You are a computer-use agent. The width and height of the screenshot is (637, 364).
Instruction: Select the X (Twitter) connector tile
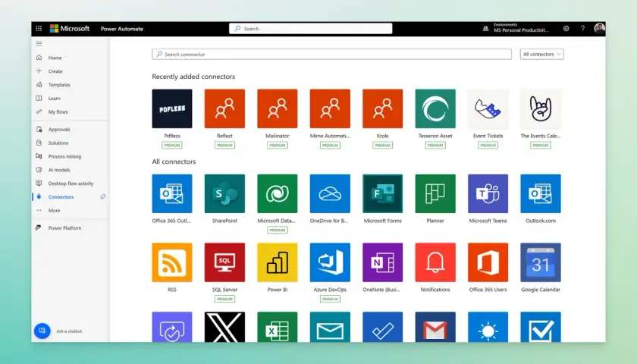click(224, 327)
